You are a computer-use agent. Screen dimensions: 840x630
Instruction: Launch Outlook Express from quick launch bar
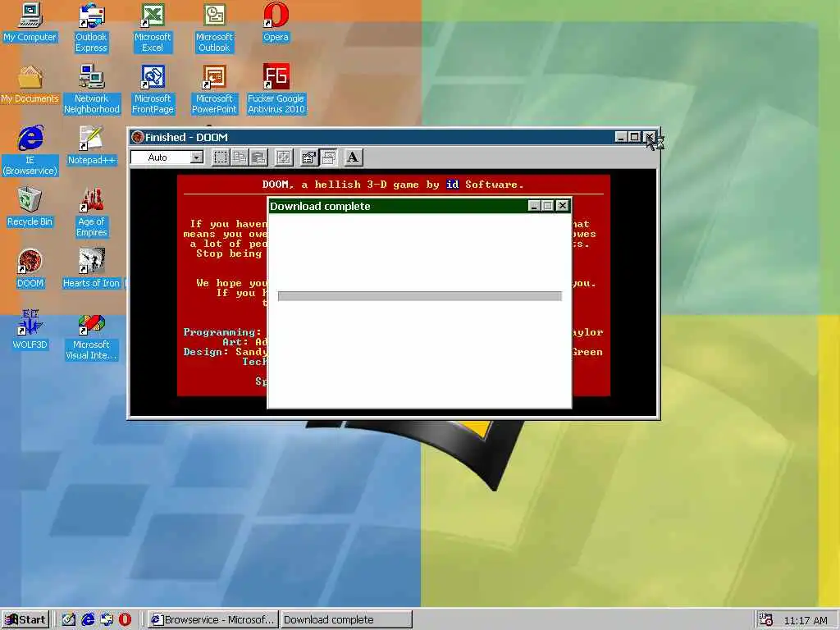click(x=107, y=620)
